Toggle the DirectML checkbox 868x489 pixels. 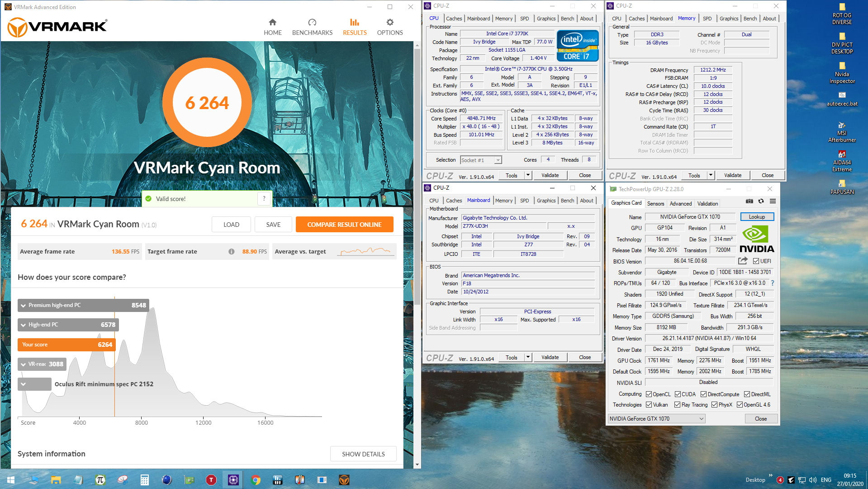click(x=747, y=394)
